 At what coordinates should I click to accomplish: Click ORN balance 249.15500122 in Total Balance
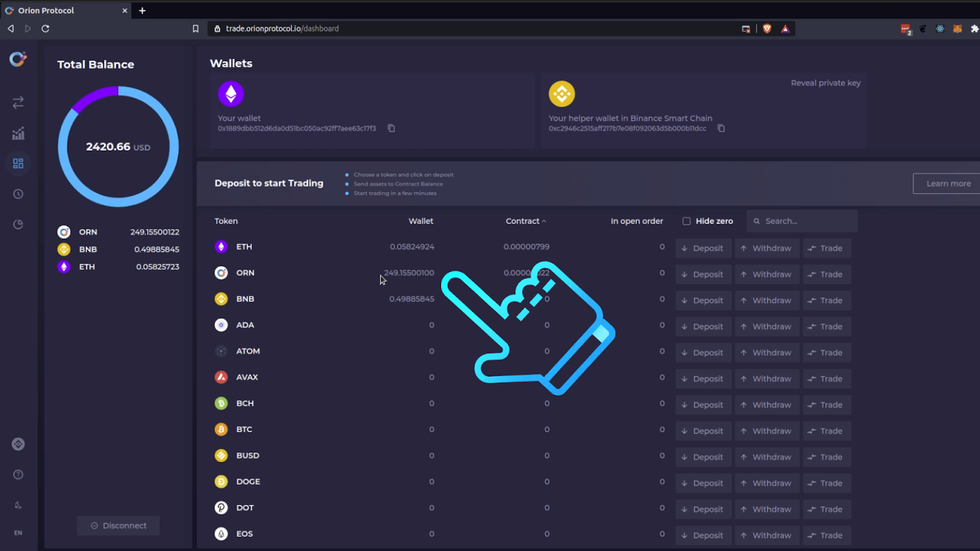155,232
